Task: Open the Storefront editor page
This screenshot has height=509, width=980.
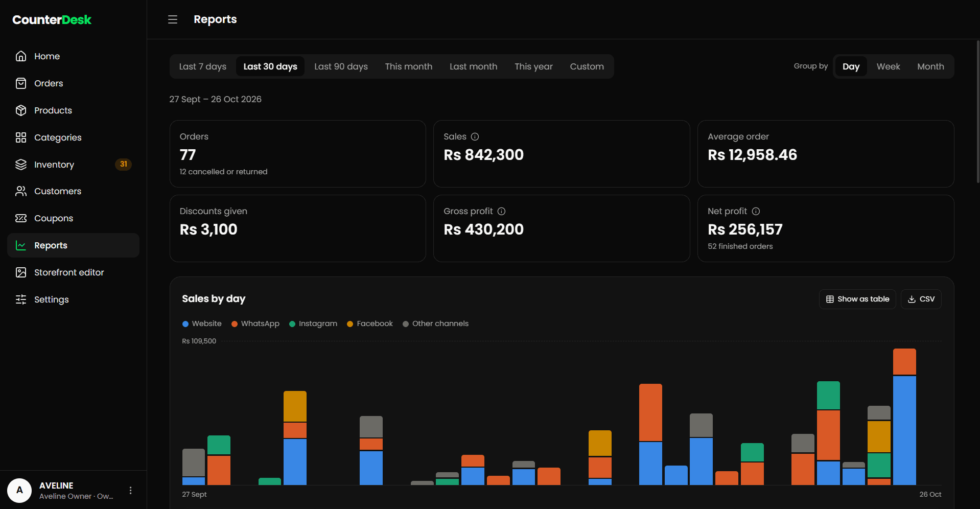Action: point(73,272)
